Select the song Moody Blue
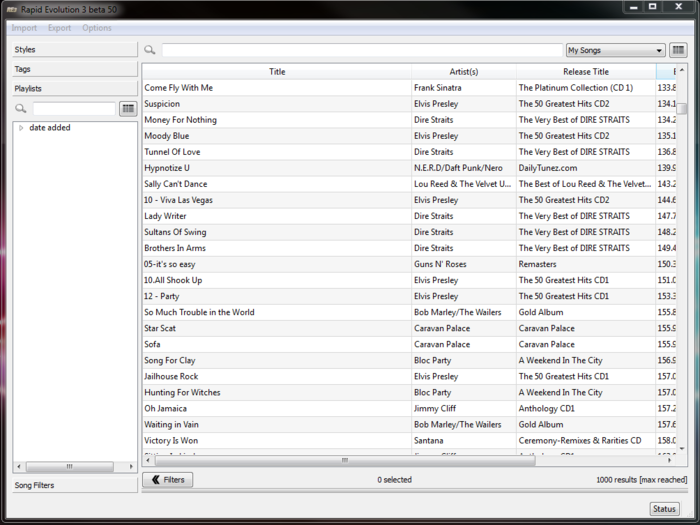Viewport: 700px width, 525px height. [x=277, y=136]
